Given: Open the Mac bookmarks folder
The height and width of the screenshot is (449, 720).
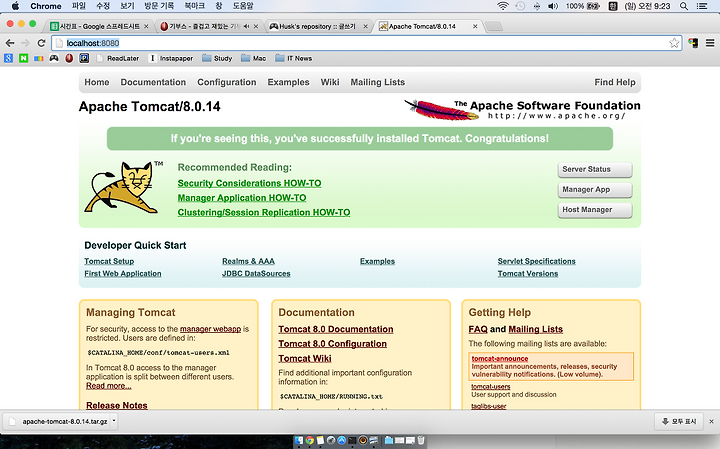Looking at the screenshot, I should [253, 58].
